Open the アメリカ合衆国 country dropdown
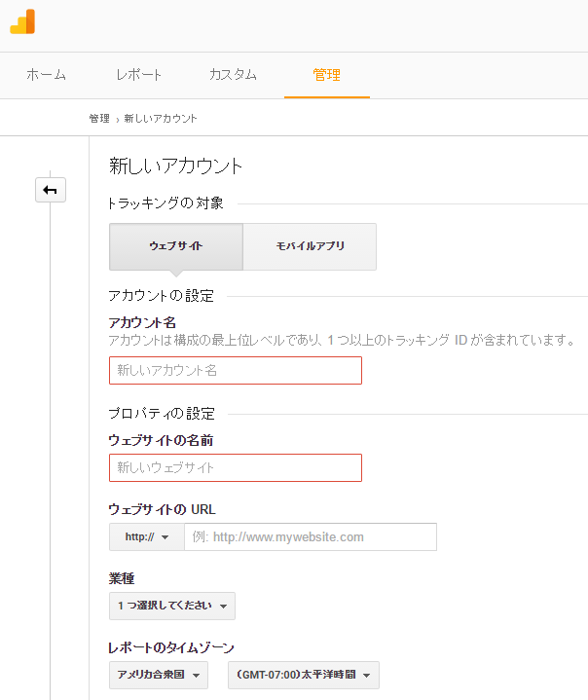 click(159, 675)
